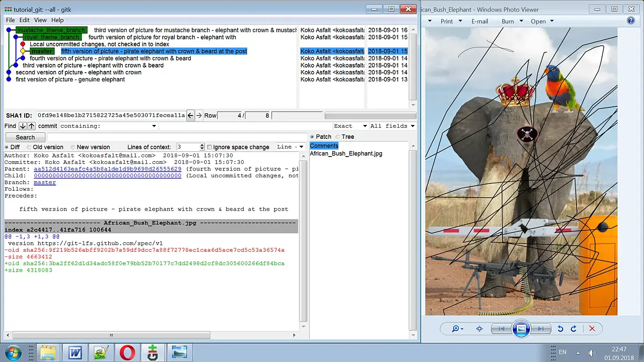The height and width of the screenshot is (362, 644).
Task: Open the parent commit SHA link
Action: [107, 169]
